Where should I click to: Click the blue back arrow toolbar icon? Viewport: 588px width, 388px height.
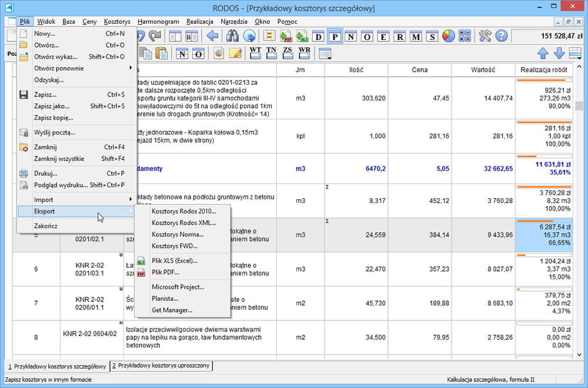click(x=212, y=36)
